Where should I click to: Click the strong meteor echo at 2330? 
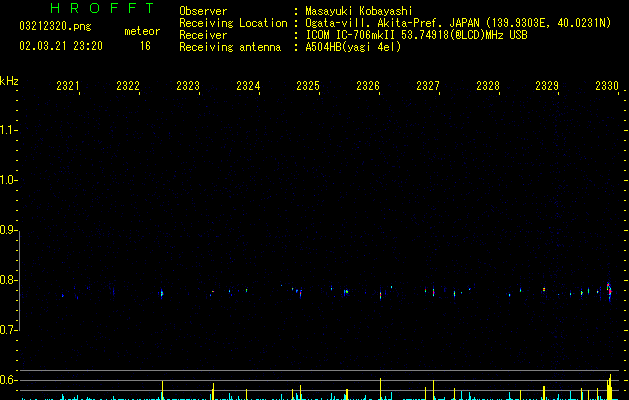pyautogui.click(x=609, y=292)
